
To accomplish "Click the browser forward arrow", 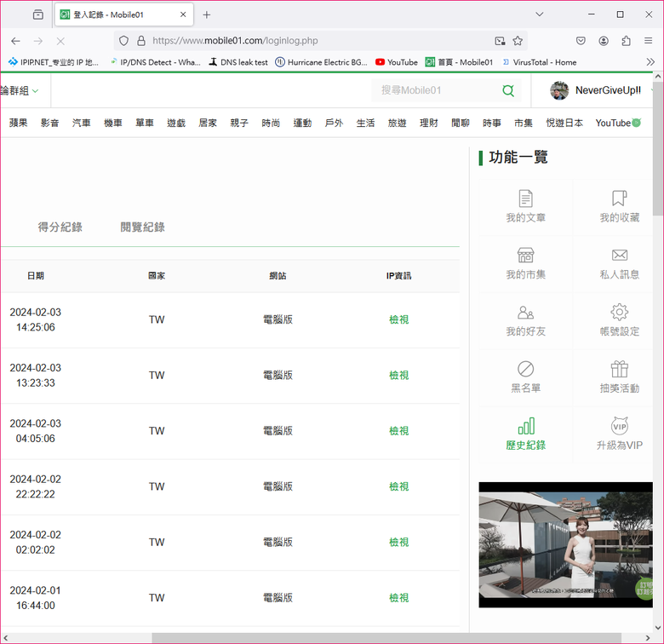I will pyautogui.click(x=38, y=41).
